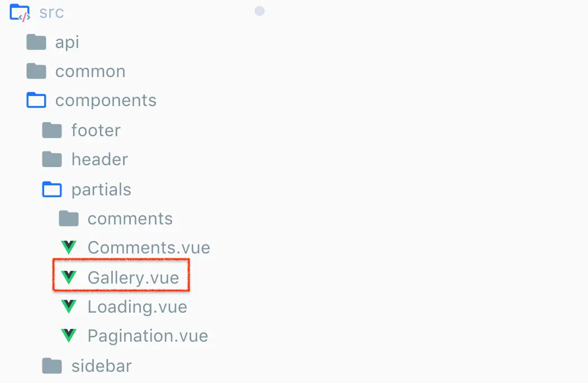This screenshot has width=588, height=383.
Task: Open the Loading.vue file
Action: 137,307
